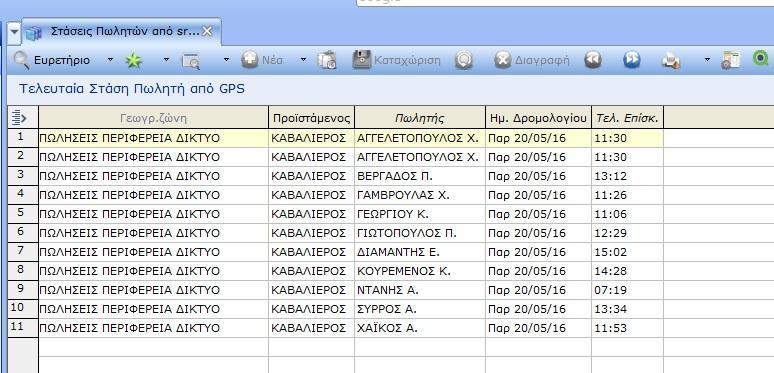
Task: Open the Ευρετήριο search index
Action: point(51,60)
